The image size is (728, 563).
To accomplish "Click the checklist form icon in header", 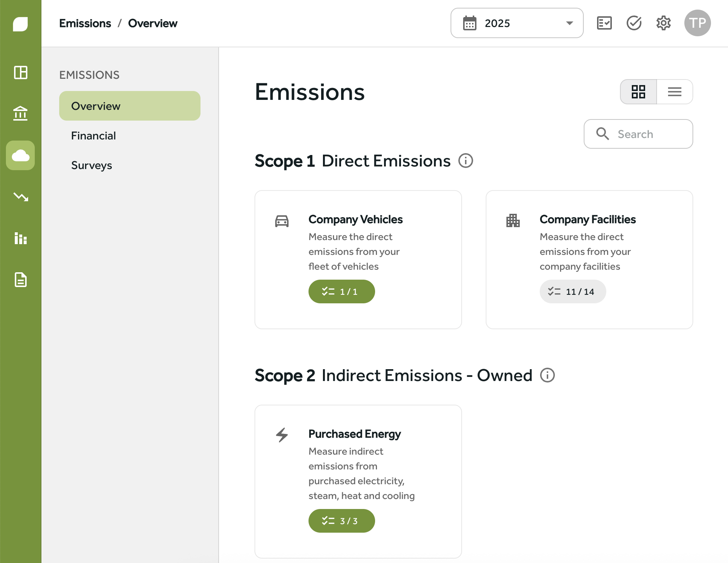I will 604,23.
